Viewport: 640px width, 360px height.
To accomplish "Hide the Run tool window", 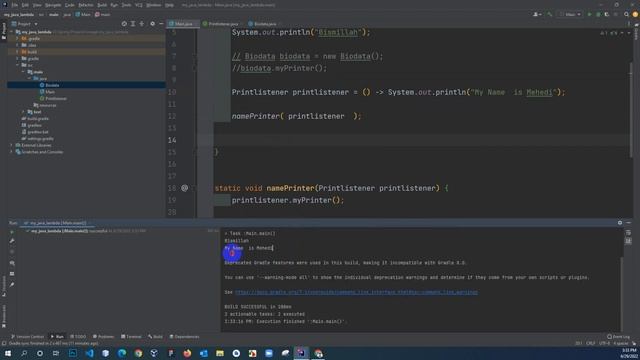I will click(x=629, y=223).
